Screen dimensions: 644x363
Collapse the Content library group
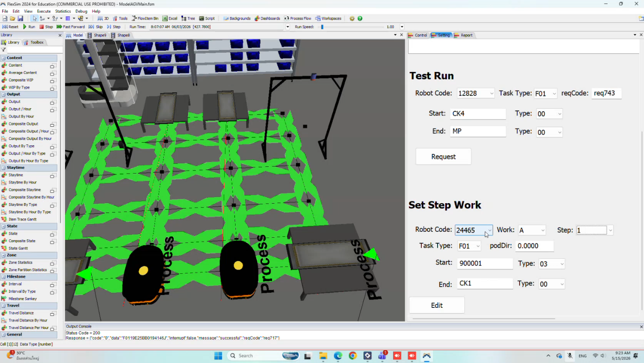point(4,58)
